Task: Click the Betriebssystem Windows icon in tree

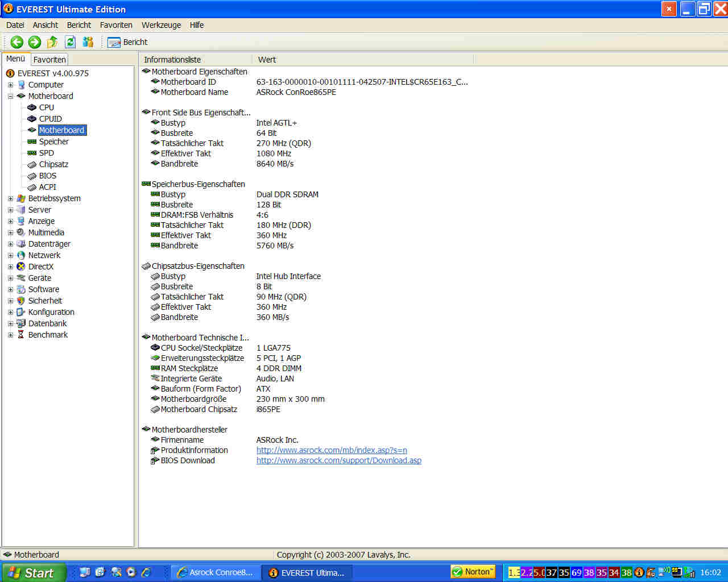Action: [x=21, y=198]
